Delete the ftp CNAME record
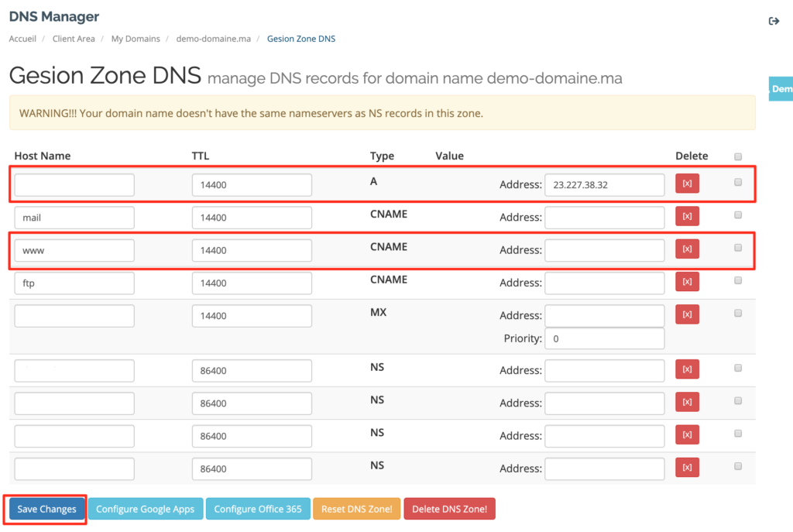This screenshot has width=793, height=532. click(687, 281)
